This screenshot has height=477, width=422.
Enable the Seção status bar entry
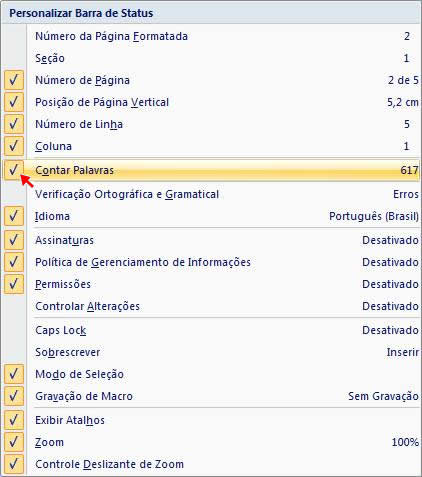coord(211,58)
